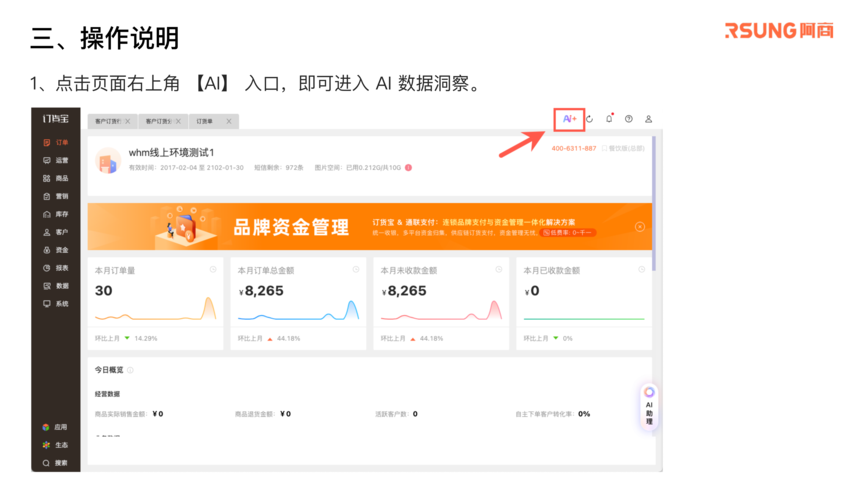
Task: Open 应用 at the sidebar bottom
Action: tap(56, 427)
